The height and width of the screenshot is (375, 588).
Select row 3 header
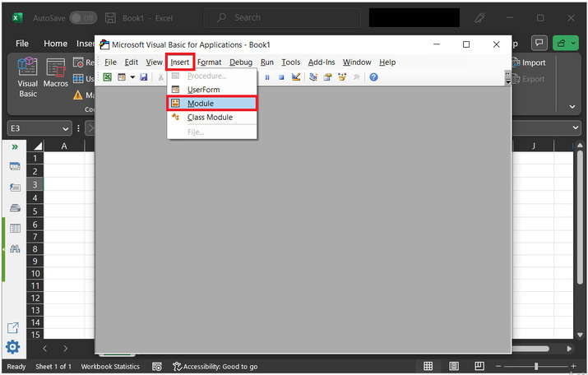pos(35,184)
